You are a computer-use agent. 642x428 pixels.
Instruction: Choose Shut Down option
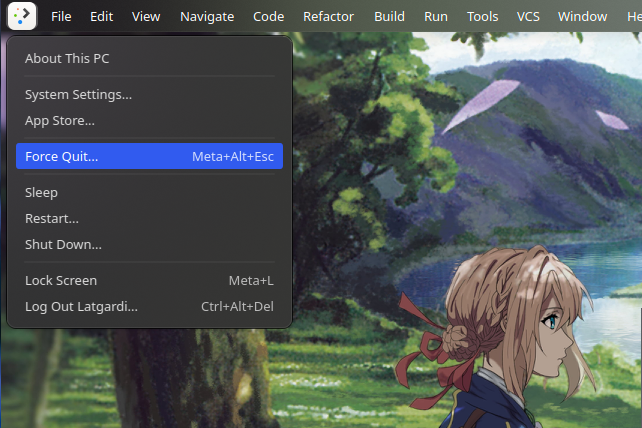[x=149, y=245]
